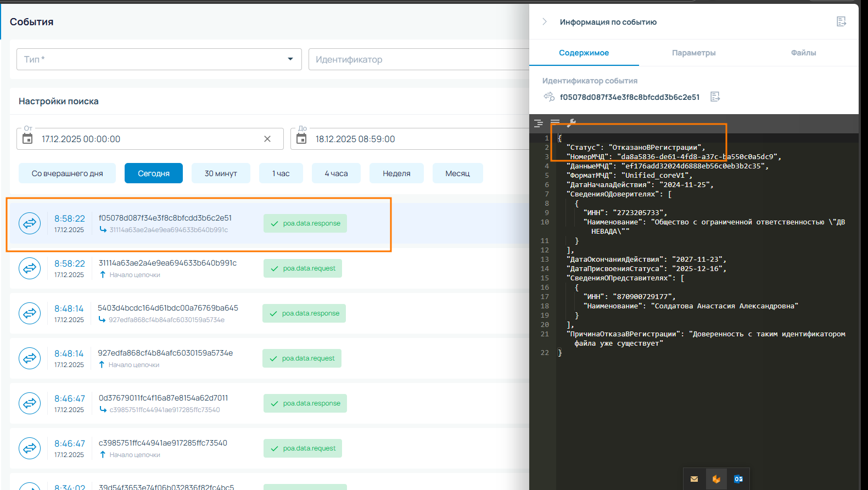The width and height of the screenshot is (868, 490).
Task: Switch to the Параметры tab
Action: (693, 53)
